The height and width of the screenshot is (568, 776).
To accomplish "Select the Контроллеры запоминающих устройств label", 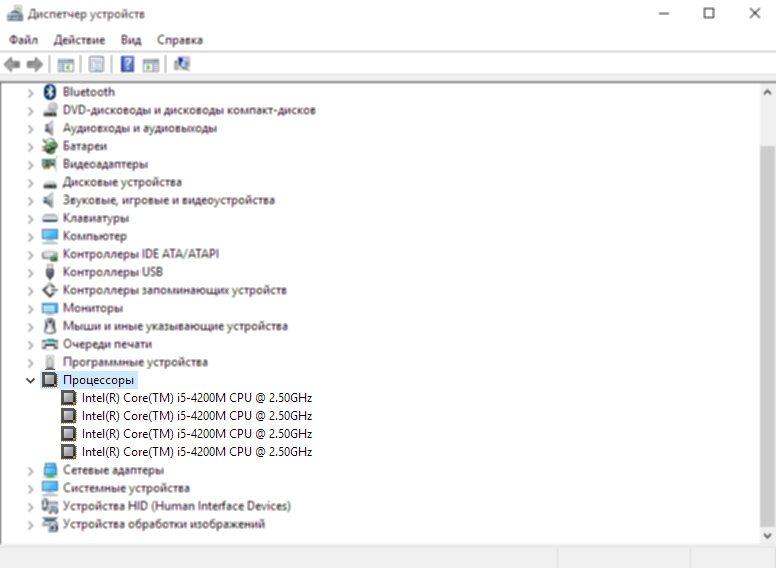I will click(x=175, y=290).
